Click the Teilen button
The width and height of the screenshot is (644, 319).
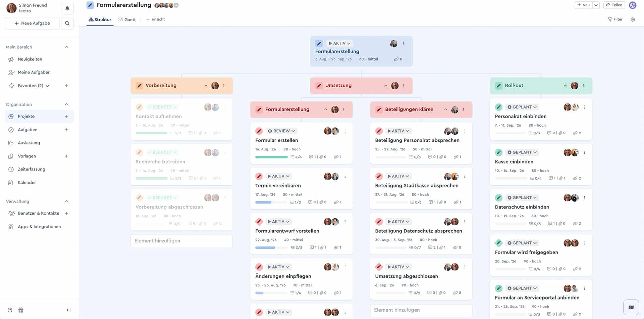[x=614, y=5]
